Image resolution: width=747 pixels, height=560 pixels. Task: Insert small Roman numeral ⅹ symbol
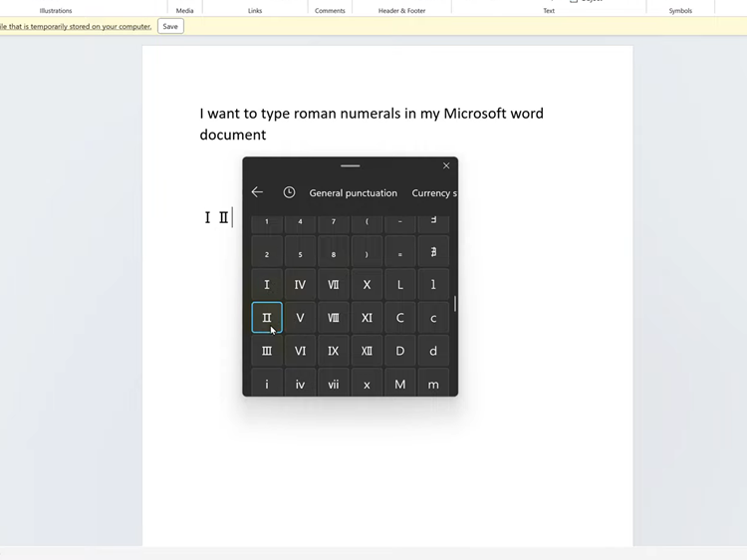pyautogui.click(x=367, y=383)
